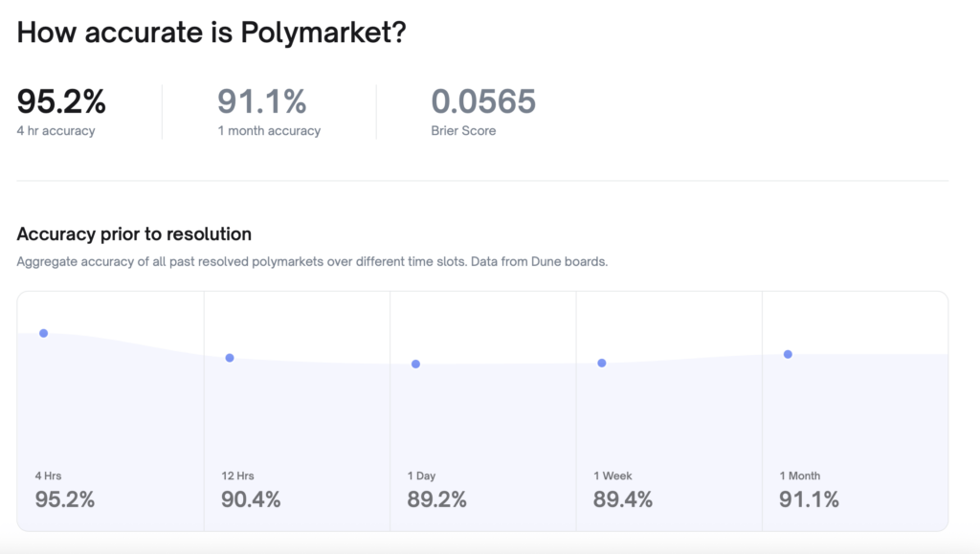The image size is (980, 554).
Task: Click the 89.2% label under 1 Day
Action: 437,499
